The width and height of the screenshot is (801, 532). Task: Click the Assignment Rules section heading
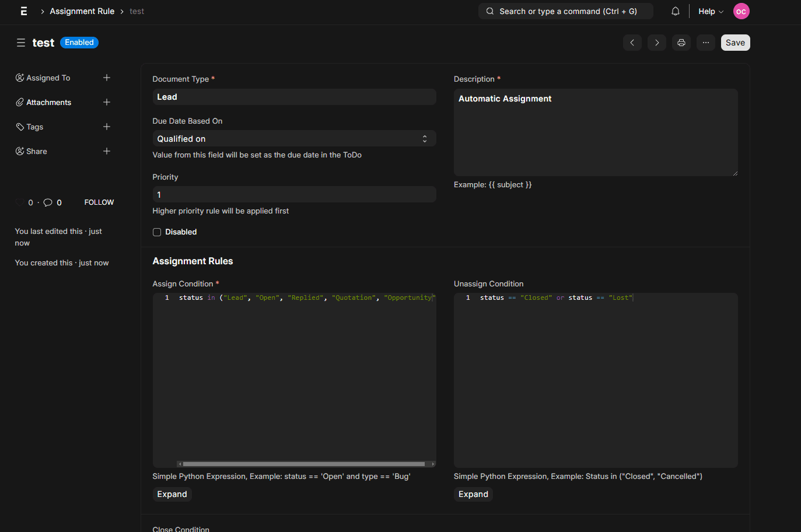pos(193,261)
